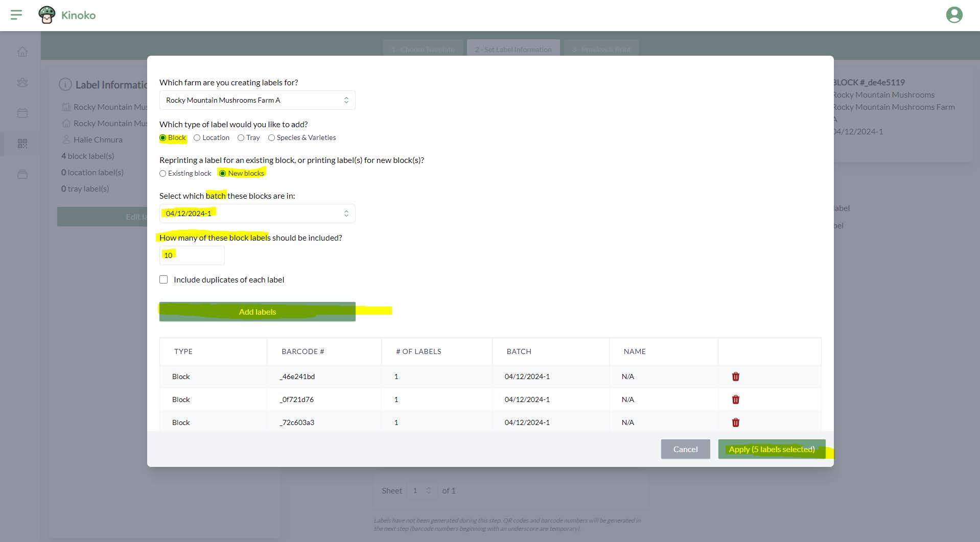Select Species & Varieties label type
Image resolution: width=980 pixels, height=542 pixels.
point(271,138)
